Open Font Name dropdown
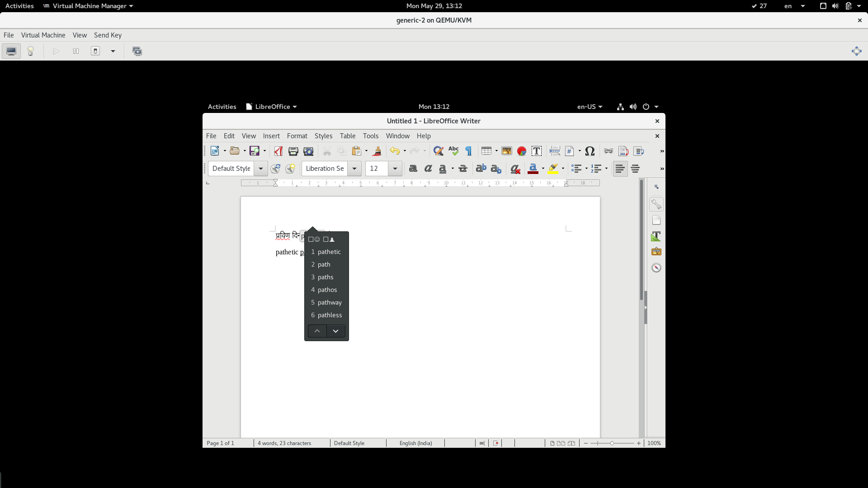 coord(354,169)
